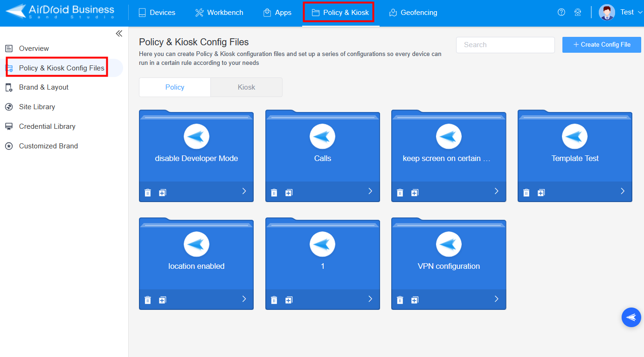This screenshot has width=644, height=357.
Task: Duplicate the 'keep screen on certain' config
Action: pos(415,193)
